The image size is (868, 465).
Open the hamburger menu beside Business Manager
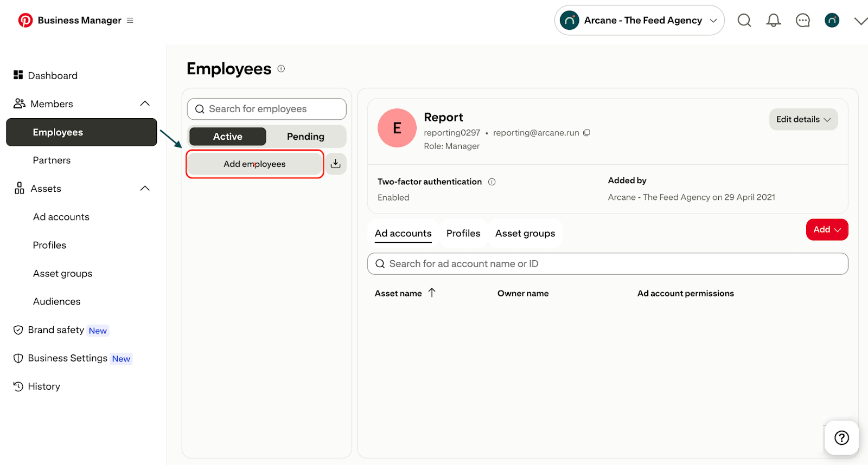click(x=130, y=21)
